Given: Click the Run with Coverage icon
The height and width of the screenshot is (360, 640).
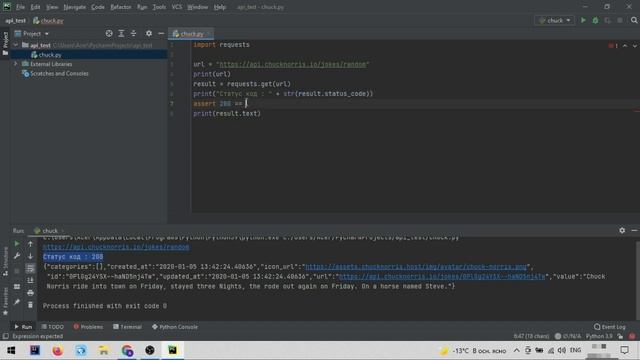Looking at the screenshot, I should pyautogui.click(x=608, y=20).
